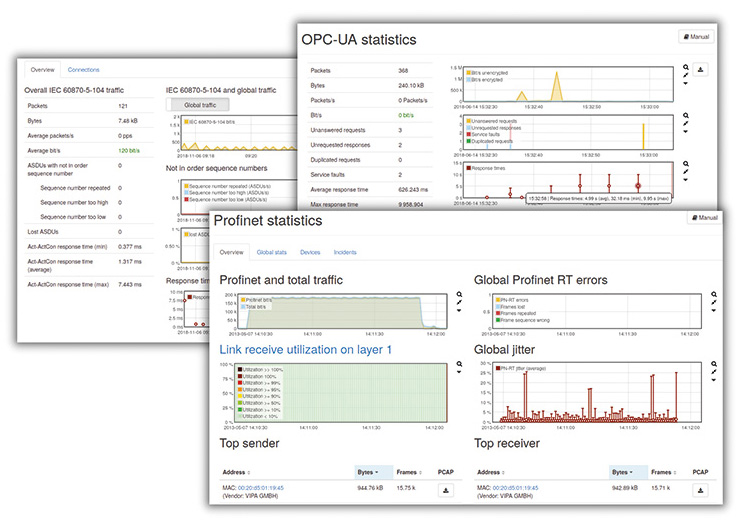Click magnifier icon beside Link receive utilization chart
Image resolution: width=750 pixels, height=528 pixels.
(460, 363)
